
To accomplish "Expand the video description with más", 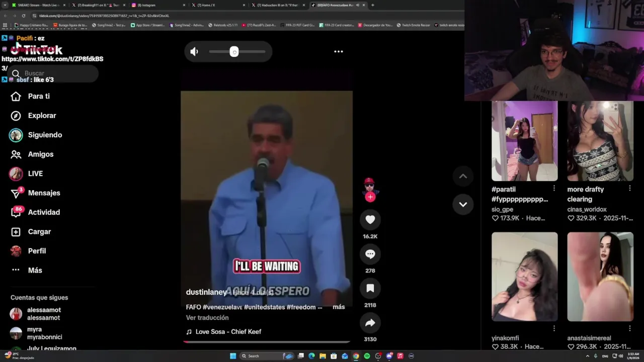I will pos(339,307).
